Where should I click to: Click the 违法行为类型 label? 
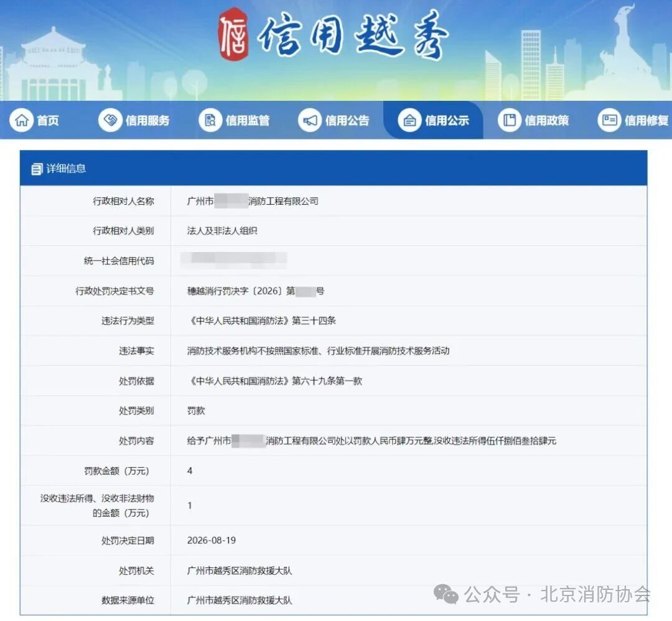tap(128, 320)
